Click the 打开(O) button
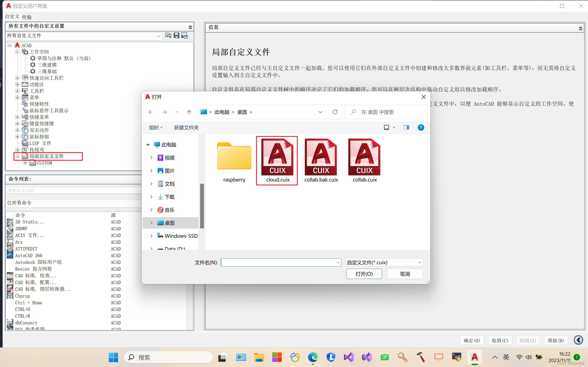588x367 pixels. (x=364, y=274)
